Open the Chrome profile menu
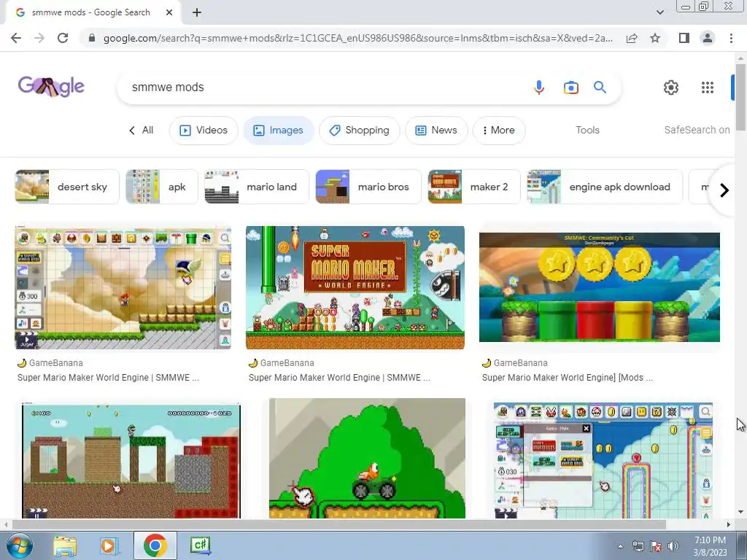 (708, 38)
